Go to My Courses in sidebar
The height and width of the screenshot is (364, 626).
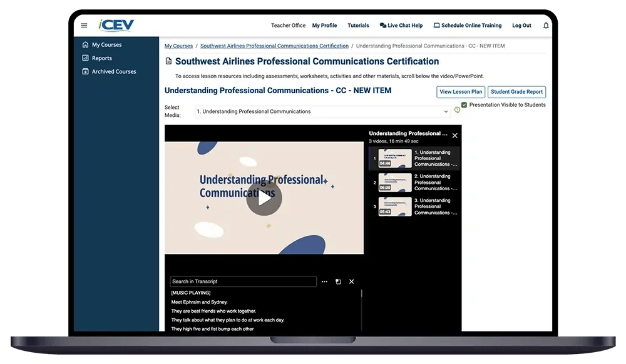106,44
